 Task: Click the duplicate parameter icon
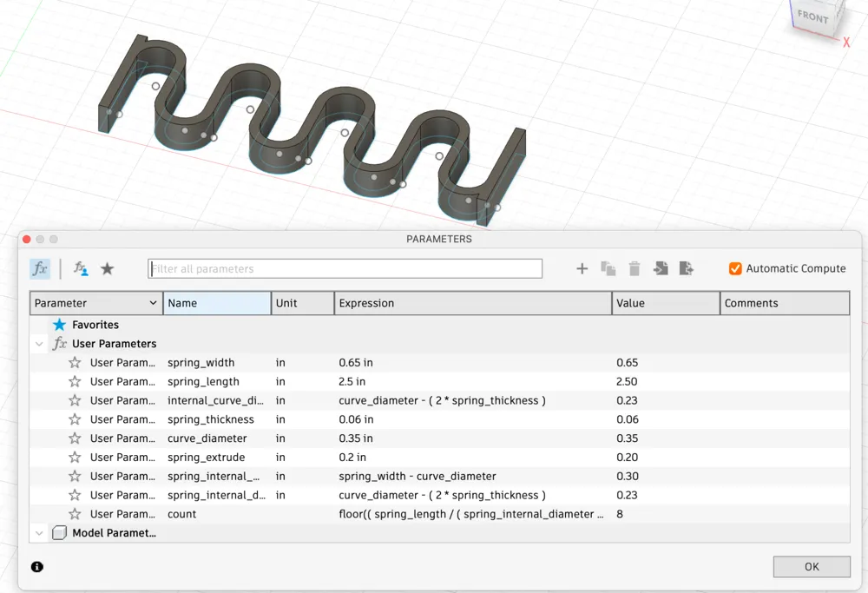608,269
